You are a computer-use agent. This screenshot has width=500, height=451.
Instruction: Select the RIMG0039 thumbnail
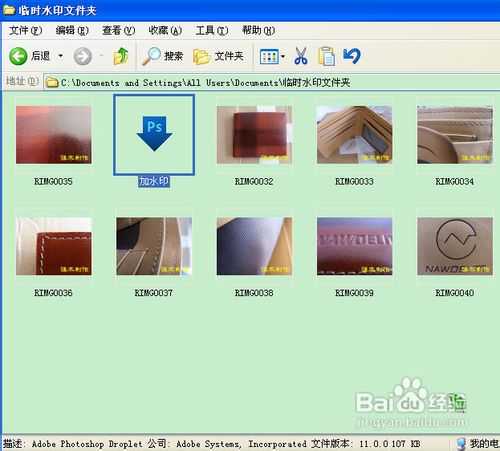click(x=354, y=246)
